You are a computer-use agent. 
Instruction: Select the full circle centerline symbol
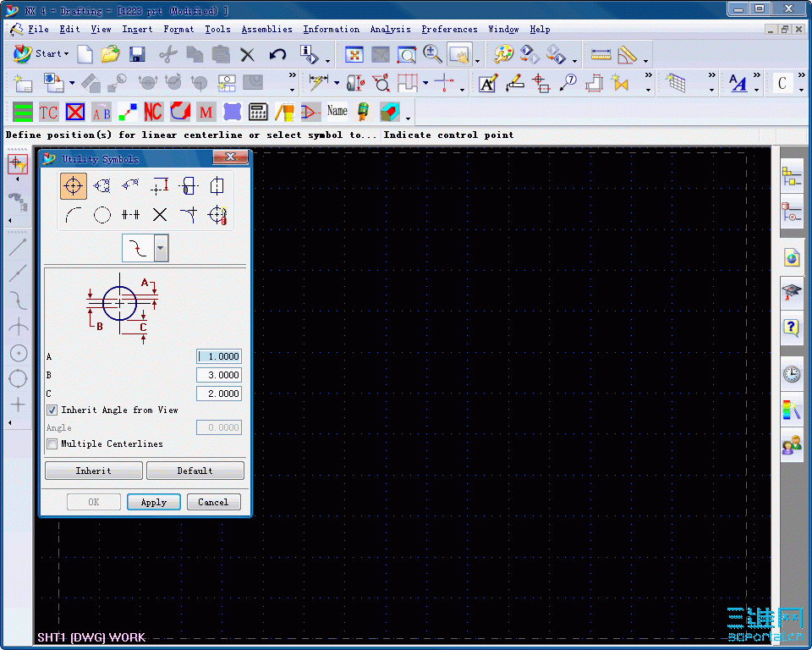[101, 214]
